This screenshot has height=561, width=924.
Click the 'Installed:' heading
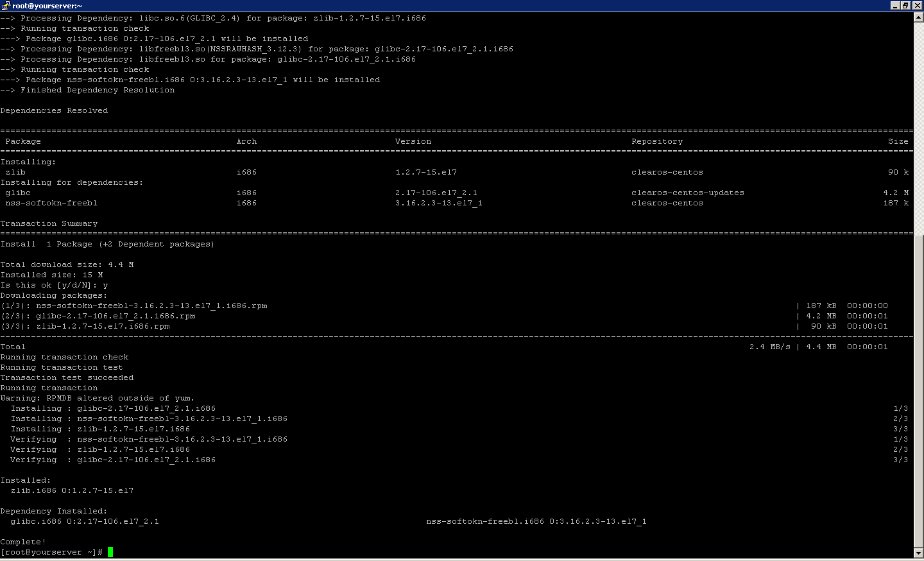[26, 480]
